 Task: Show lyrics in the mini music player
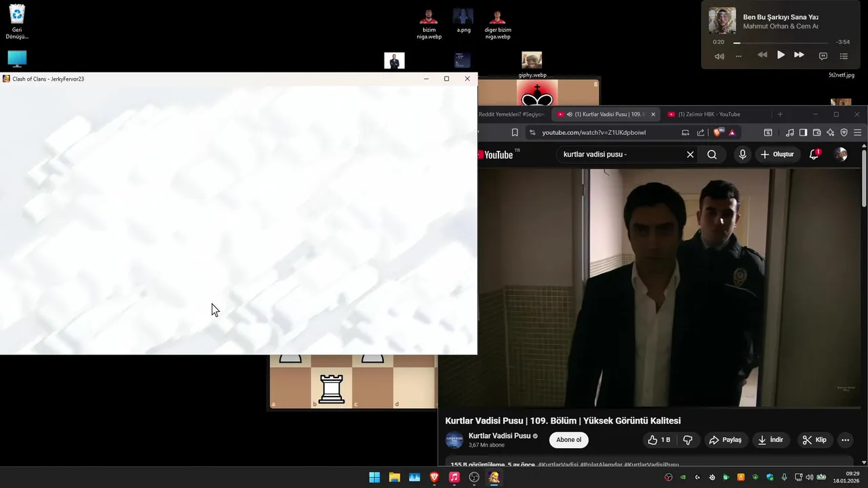click(x=823, y=56)
